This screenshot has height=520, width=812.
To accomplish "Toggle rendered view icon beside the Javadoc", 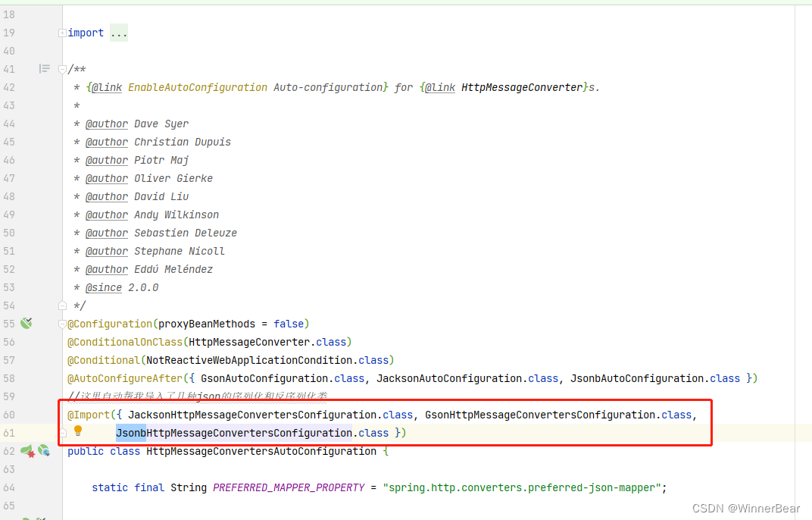I will point(45,69).
